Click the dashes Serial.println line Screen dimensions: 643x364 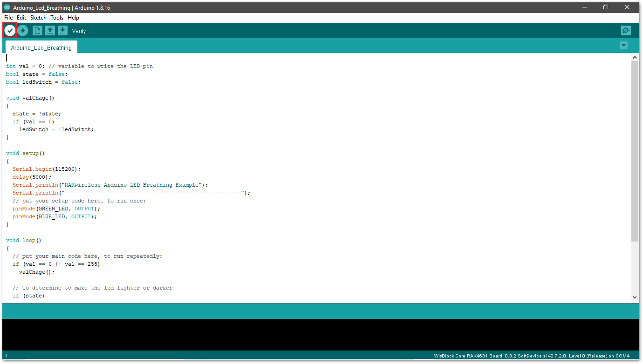131,193
